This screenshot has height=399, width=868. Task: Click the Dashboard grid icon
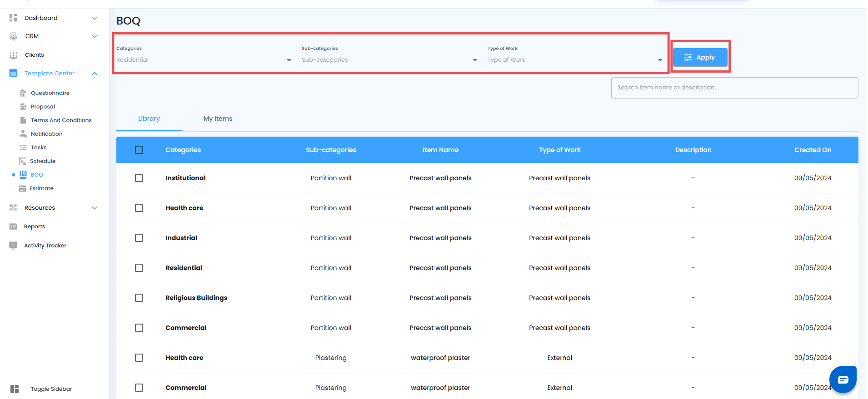(x=13, y=18)
